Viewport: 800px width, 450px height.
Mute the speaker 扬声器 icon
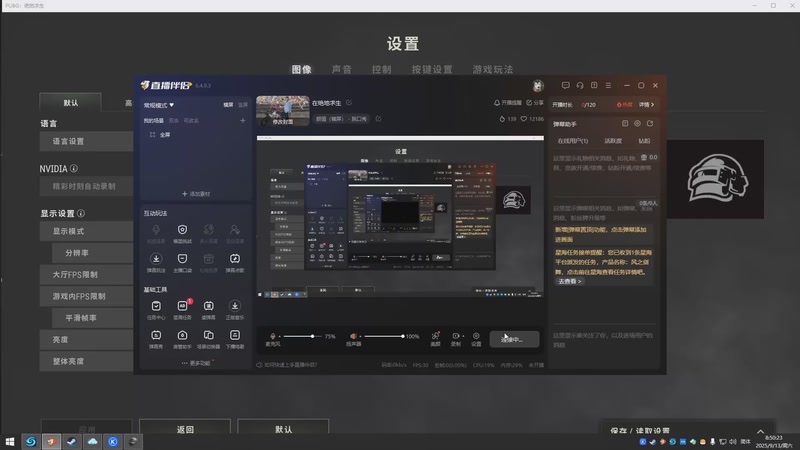coord(353,336)
